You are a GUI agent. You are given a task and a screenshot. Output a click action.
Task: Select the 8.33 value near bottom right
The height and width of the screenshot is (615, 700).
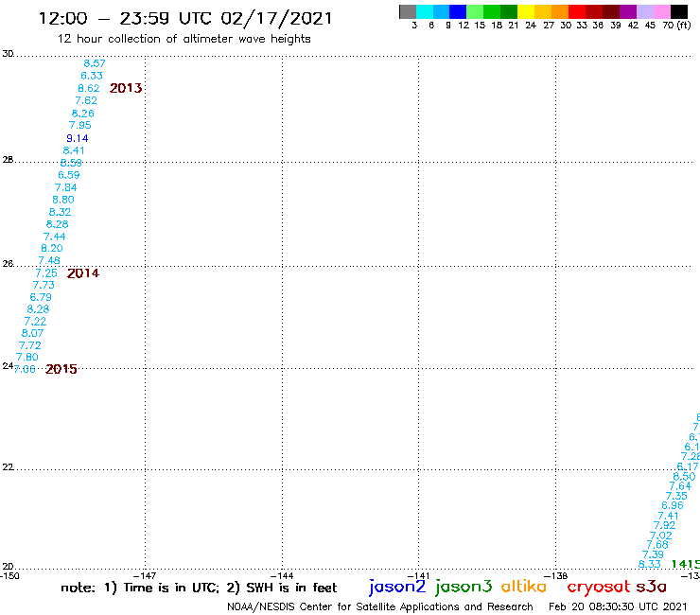coord(650,564)
